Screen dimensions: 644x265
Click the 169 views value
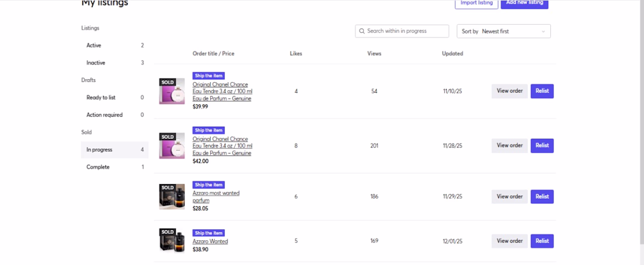[374, 241]
